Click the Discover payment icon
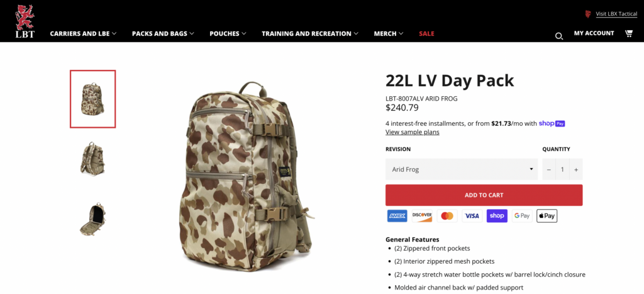The height and width of the screenshot is (294, 644). (422, 216)
